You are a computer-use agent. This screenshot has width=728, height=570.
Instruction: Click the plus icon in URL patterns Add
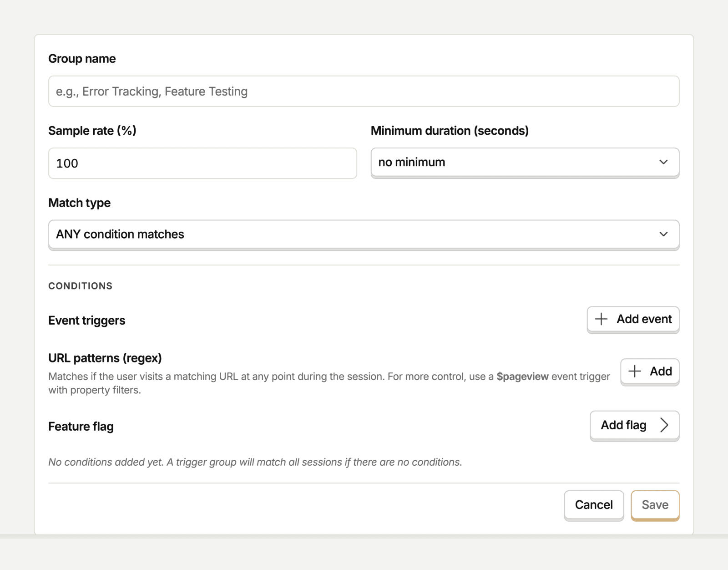(634, 372)
